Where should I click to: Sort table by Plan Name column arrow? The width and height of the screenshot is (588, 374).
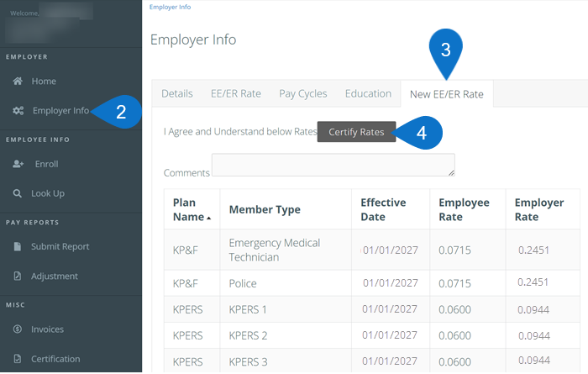209,218
